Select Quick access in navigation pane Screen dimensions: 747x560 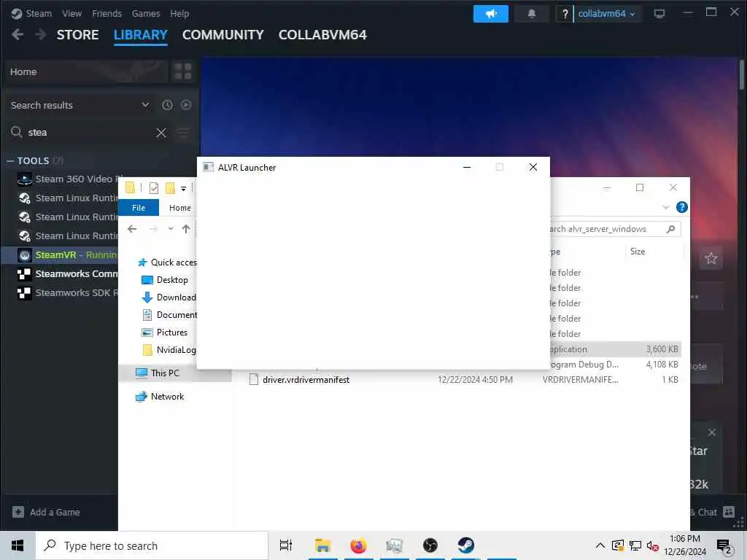(167, 262)
